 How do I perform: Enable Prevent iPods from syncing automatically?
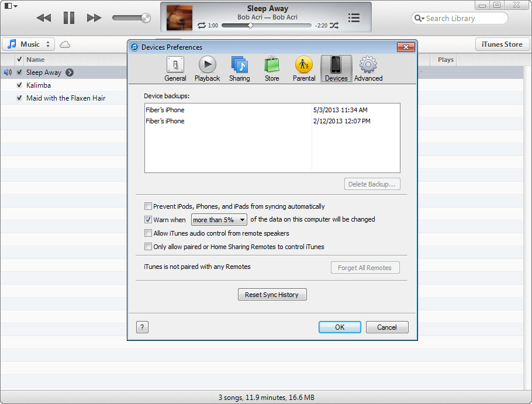tap(148, 206)
